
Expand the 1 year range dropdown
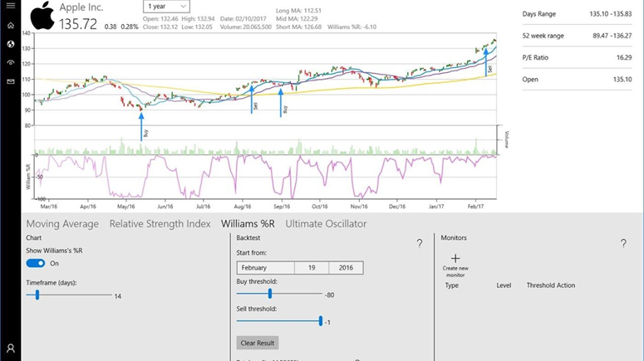[x=167, y=7]
